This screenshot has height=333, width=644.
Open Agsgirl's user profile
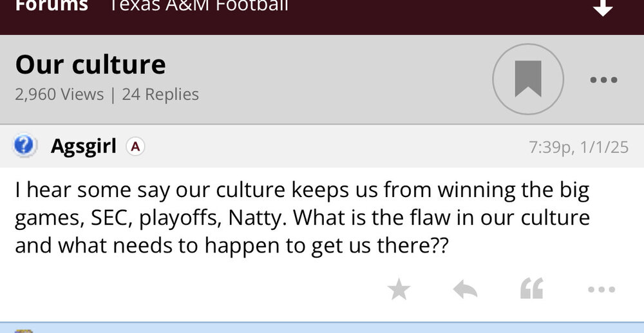point(84,146)
